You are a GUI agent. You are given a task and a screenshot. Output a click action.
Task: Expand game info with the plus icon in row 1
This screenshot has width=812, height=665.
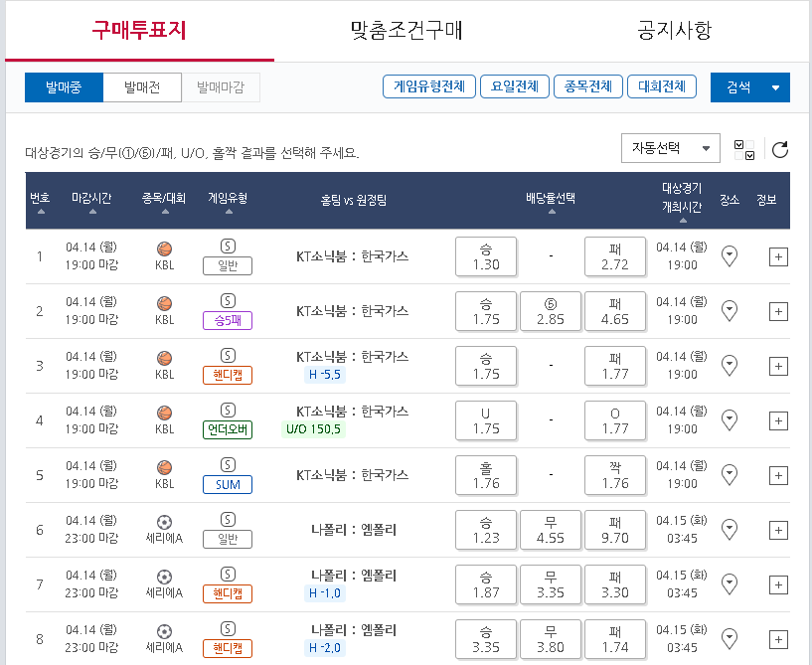pos(777,255)
